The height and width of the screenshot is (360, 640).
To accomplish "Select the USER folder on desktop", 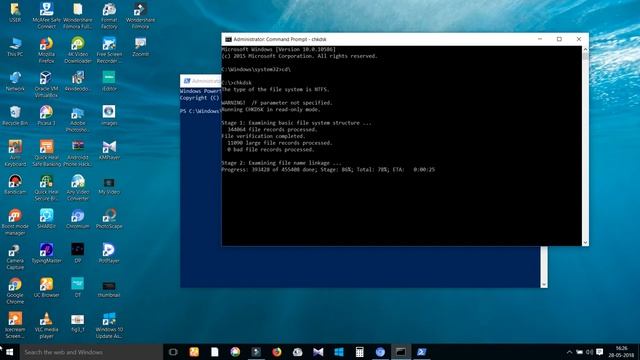I will coord(15,12).
